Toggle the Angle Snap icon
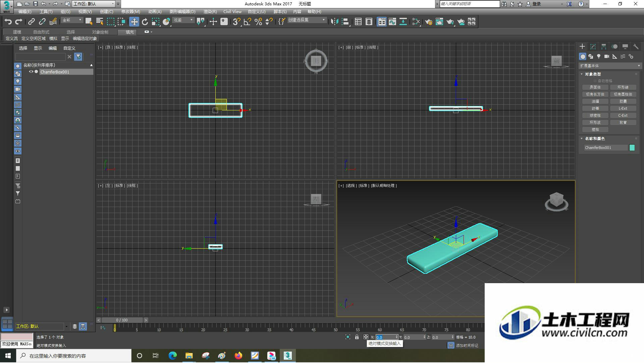 pos(248,22)
